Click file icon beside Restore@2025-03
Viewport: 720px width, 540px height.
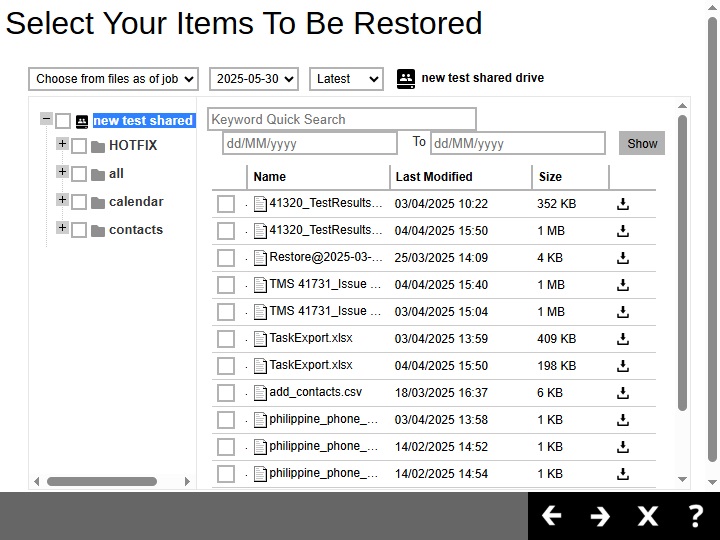coord(260,258)
